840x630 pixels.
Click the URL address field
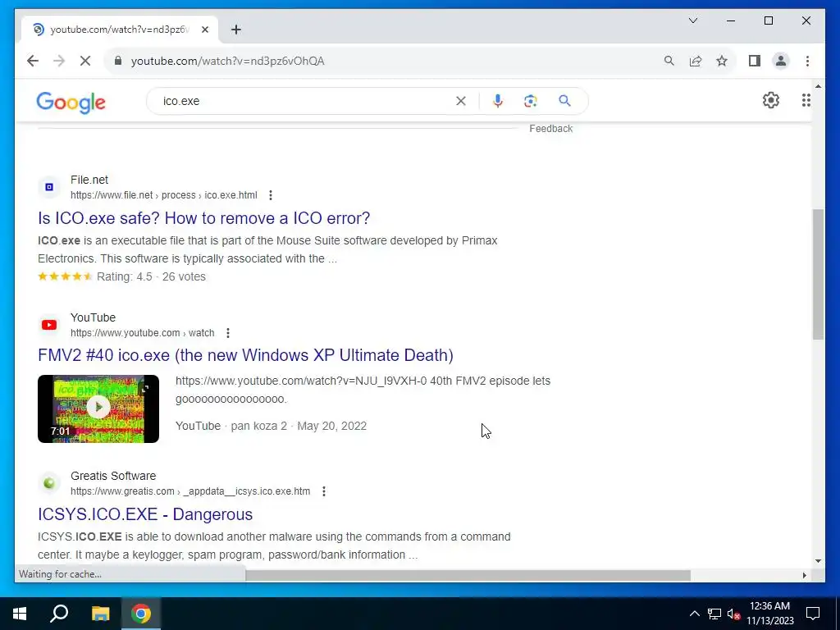point(228,61)
